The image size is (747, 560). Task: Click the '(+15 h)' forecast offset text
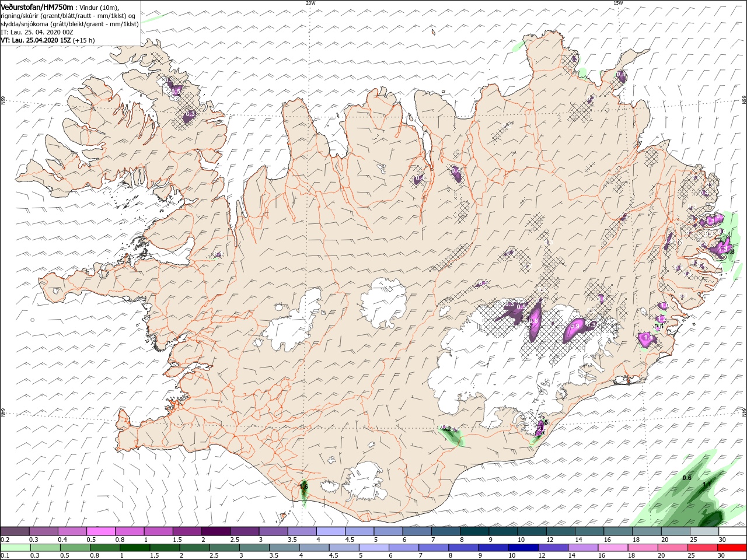point(84,40)
